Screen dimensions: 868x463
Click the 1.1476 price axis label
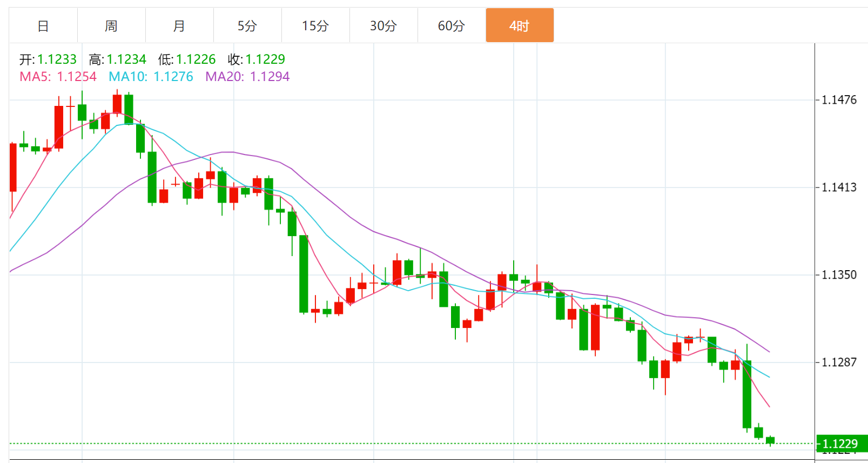pos(839,100)
